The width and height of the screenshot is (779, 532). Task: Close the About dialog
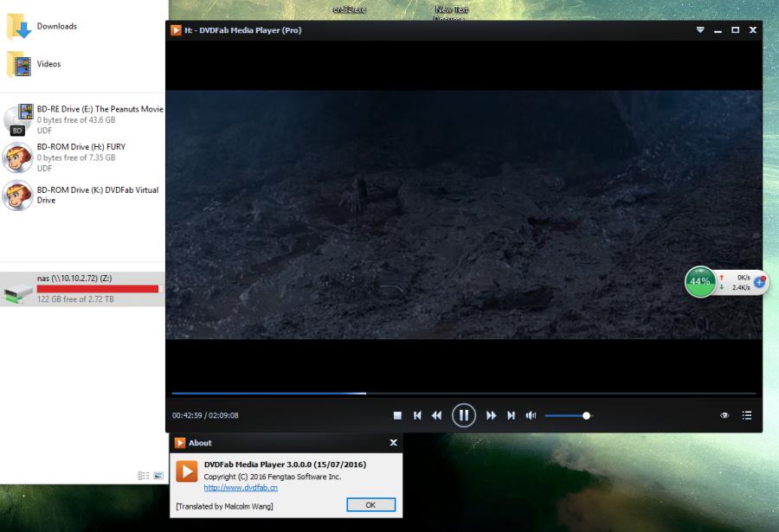(394, 443)
